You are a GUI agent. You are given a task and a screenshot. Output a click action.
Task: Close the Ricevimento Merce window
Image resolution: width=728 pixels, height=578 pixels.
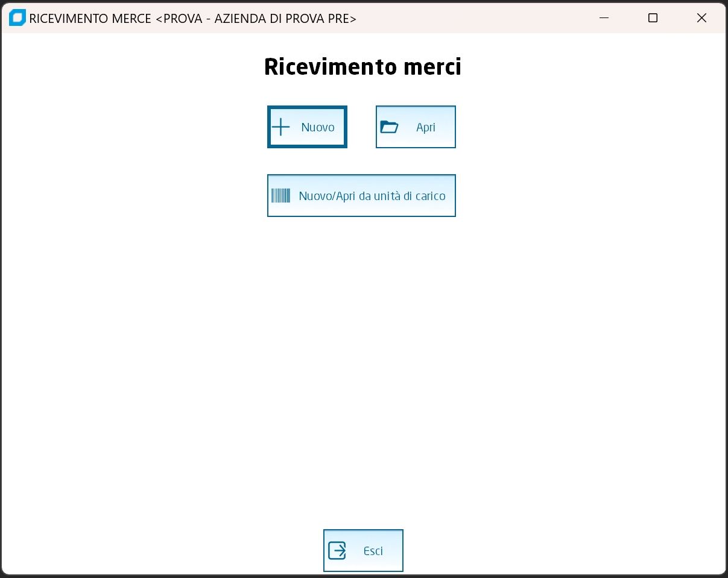click(x=701, y=18)
